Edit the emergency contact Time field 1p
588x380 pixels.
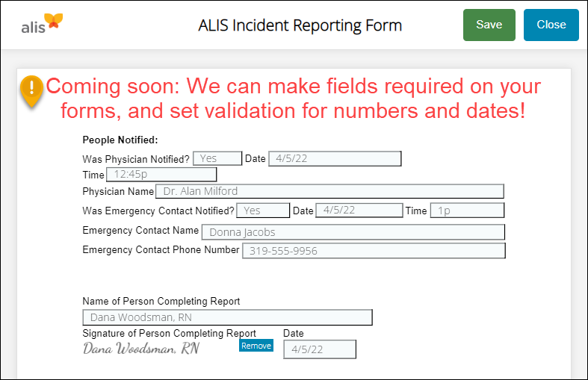467,211
